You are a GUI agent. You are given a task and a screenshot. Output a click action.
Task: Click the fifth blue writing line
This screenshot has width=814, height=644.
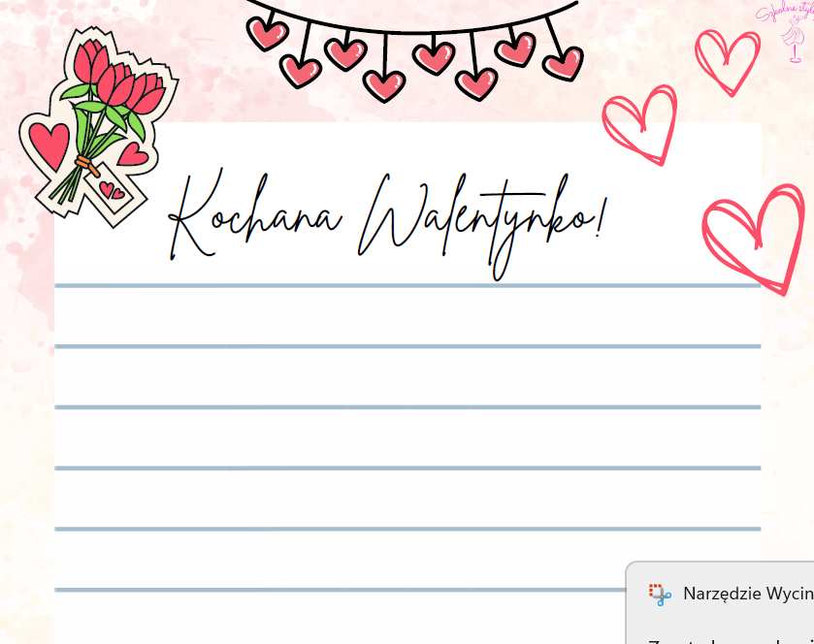click(407, 529)
